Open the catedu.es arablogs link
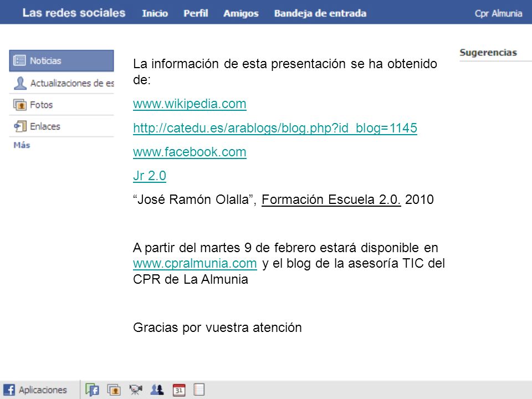The height and width of the screenshot is (399, 532). point(275,128)
